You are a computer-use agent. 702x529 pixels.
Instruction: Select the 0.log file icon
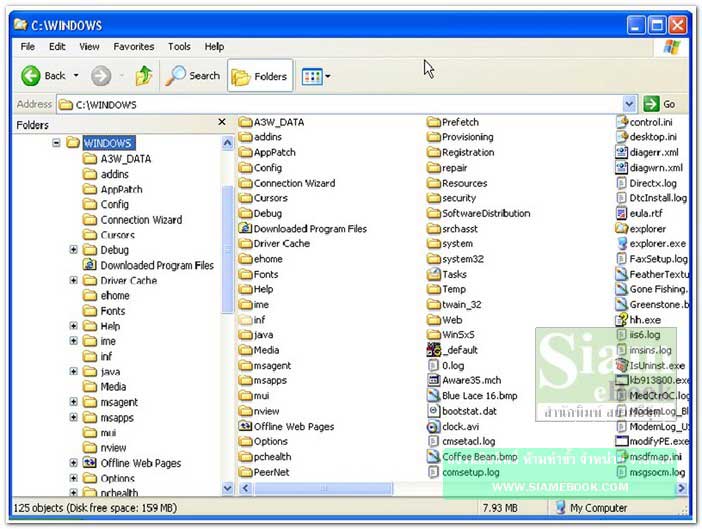click(434, 365)
